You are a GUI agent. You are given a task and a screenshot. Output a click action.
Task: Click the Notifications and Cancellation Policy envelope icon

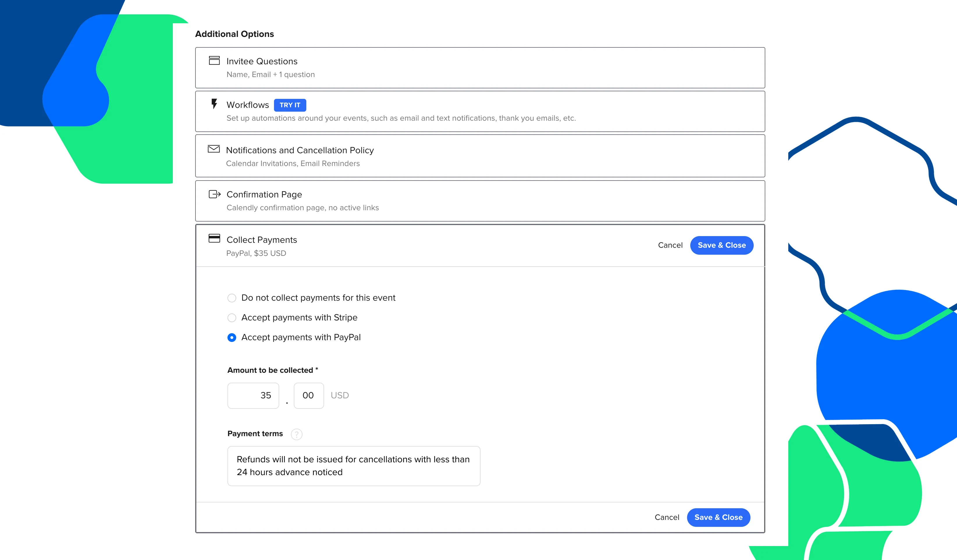[214, 149]
